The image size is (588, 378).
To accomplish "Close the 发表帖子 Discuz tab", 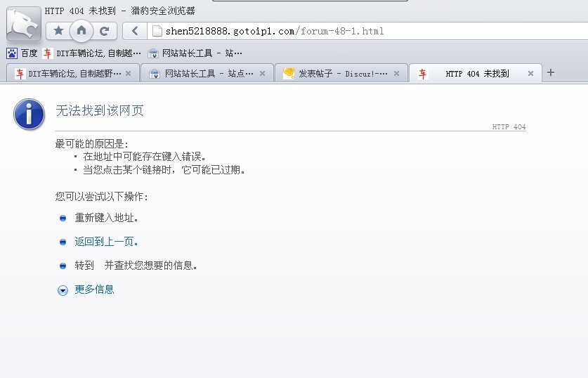I will click(396, 74).
